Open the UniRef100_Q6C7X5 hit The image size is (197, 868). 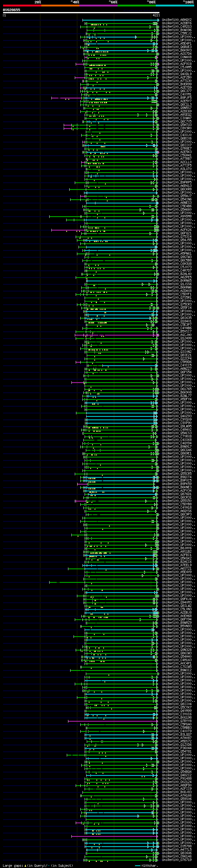point(177,121)
